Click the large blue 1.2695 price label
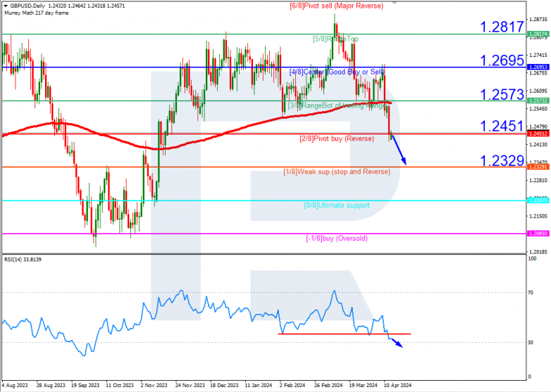Image resolution: width=551 pixels, height=392 pixels. point(502,61)
